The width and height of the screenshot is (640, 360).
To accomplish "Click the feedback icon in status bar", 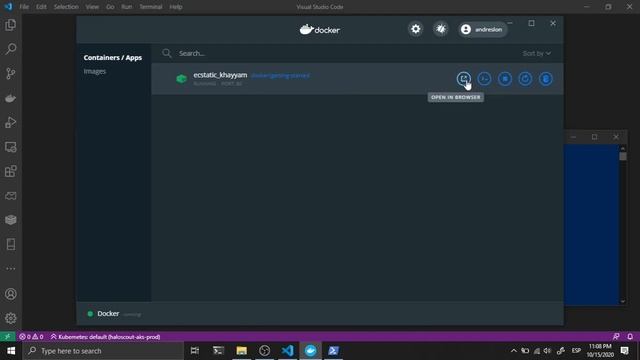I will click(616, 337).
